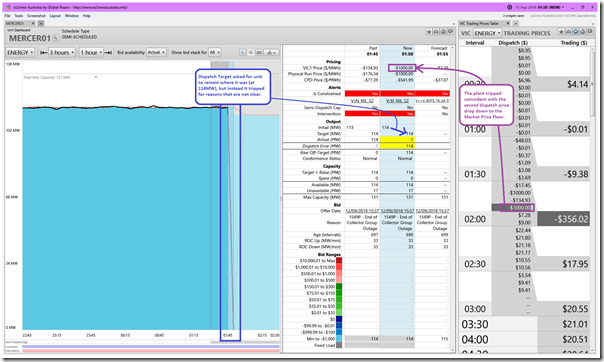Open the Bid availability Actual dropdown
604x362 pixels.
click(156, 52)
